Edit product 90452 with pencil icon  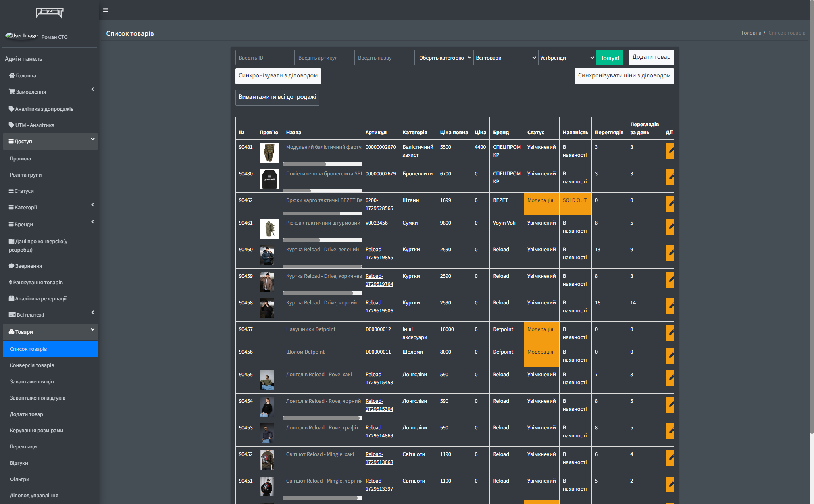click(670, 458)
